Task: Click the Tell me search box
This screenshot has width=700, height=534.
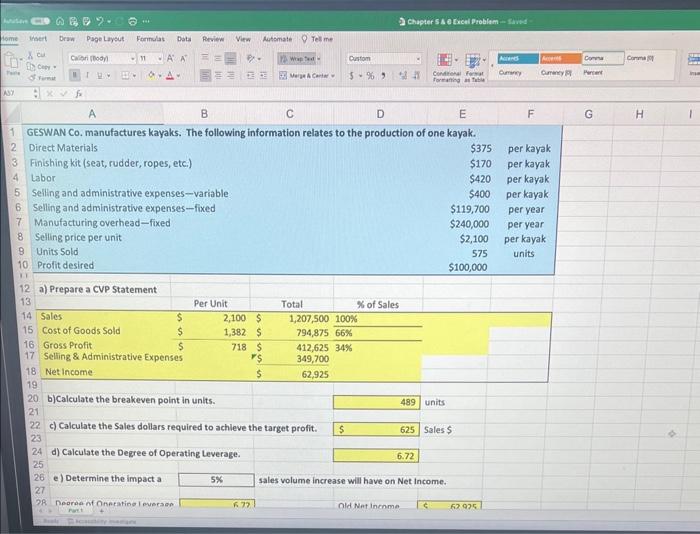Action: click(x=317, y=39)
